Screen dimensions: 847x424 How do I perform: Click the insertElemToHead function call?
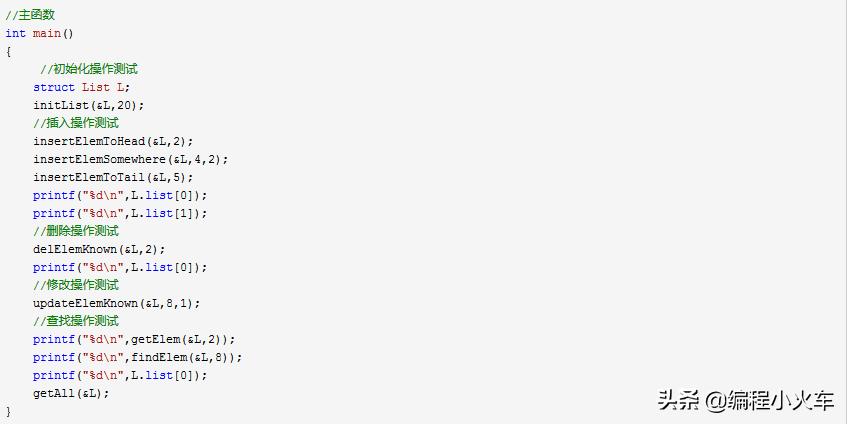pyautogui.click(x=113, y=141)
